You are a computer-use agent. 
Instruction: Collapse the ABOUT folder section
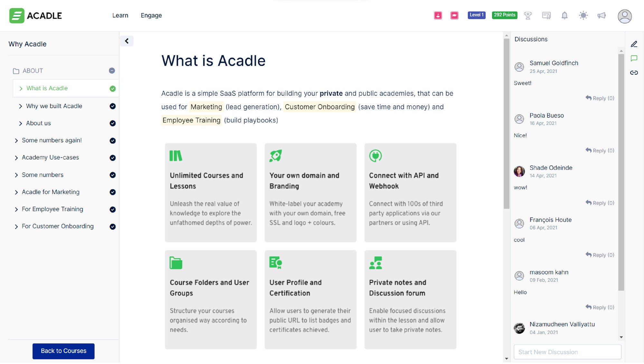pos(112,71)
